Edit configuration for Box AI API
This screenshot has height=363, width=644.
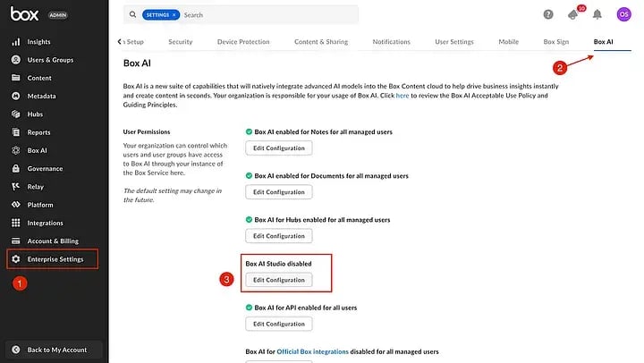click(x=279, y=324)
